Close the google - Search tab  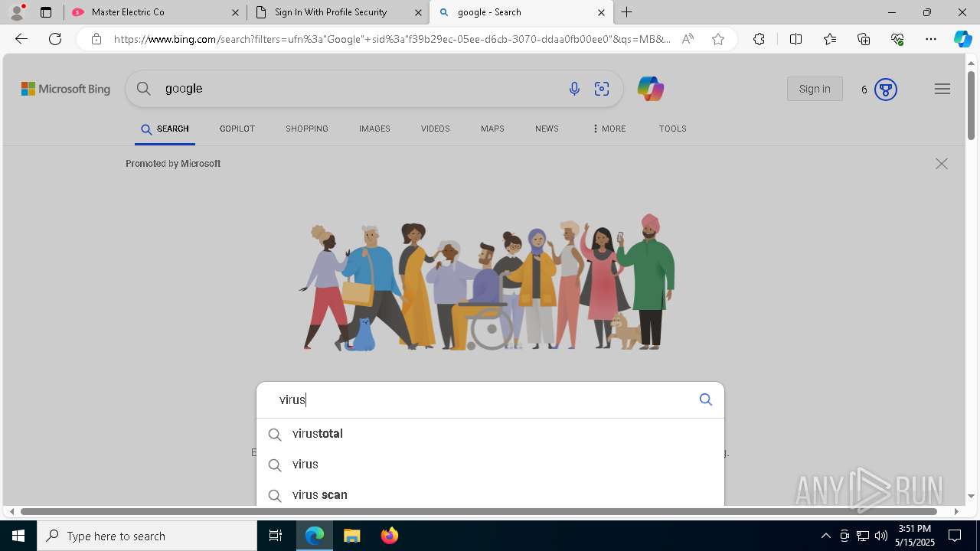coord(601,12)
